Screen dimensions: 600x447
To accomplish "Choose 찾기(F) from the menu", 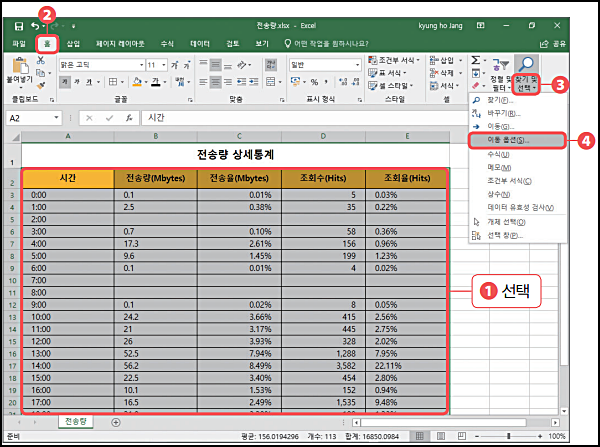I will 517,100.
